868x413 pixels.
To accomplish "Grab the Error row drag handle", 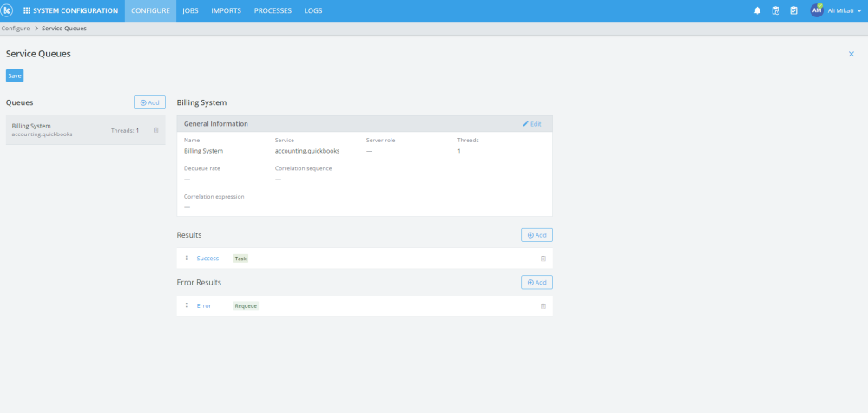I will click(187, 305).
